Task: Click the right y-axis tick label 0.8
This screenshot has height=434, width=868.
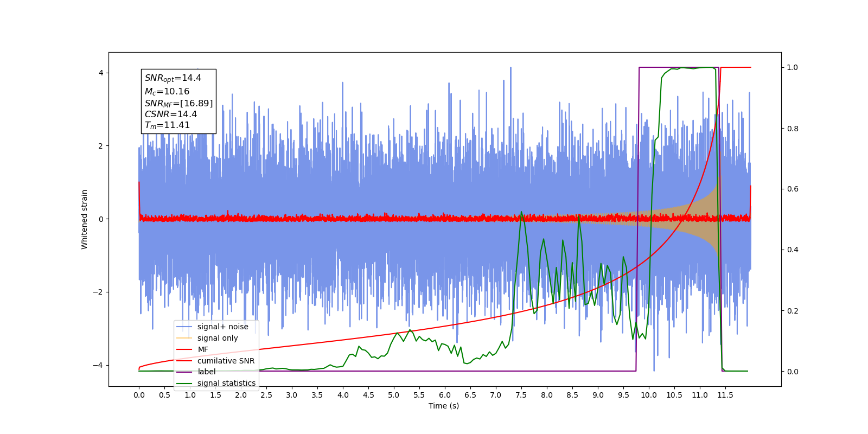Action: [x=793, y=129]
